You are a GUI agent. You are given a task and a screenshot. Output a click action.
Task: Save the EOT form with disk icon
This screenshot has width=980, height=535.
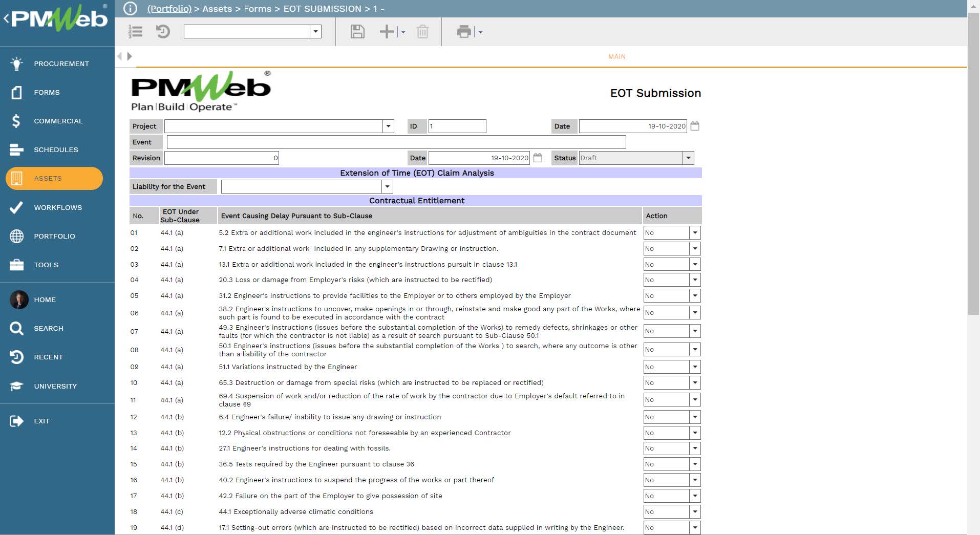357,32
